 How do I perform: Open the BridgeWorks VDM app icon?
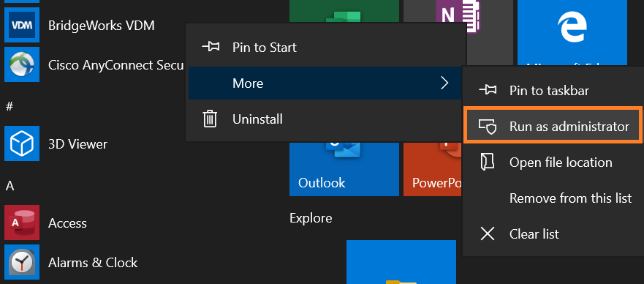[22, 25]
